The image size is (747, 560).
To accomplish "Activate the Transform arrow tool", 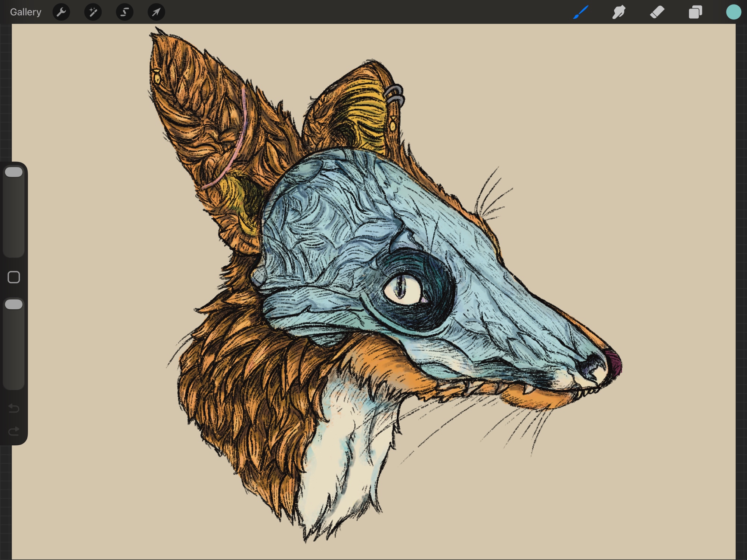I will coord(156,12).
